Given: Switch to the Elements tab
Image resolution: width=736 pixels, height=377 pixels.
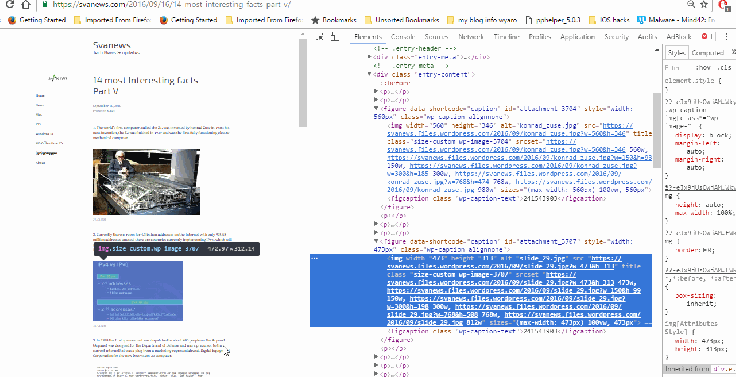Looking at the screenshot, I should pyautogui.click(x=368, y=37).
